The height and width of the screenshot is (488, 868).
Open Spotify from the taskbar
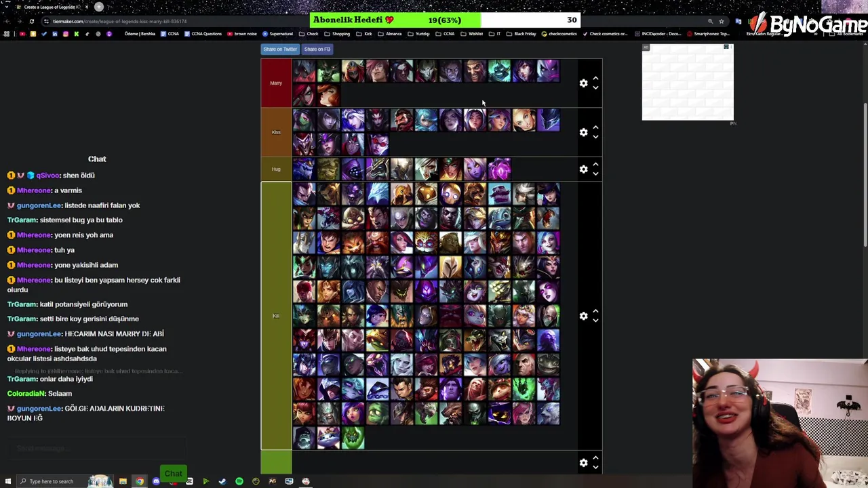pyautogui.click(x=239, y=481)
